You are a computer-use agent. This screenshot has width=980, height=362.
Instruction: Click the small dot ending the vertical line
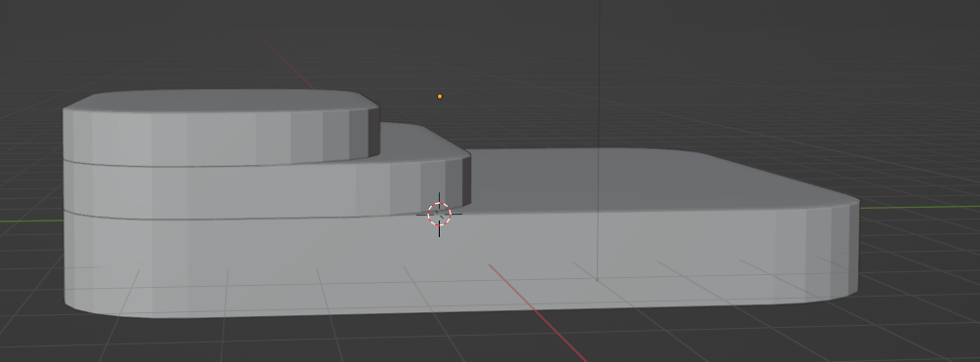pyautogui.click(x=597, y=279)
